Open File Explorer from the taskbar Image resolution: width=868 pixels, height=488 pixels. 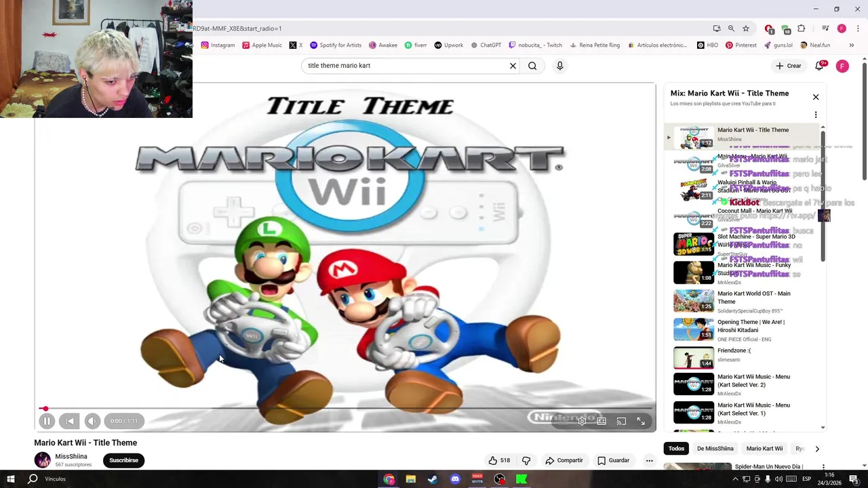[410, 479]
